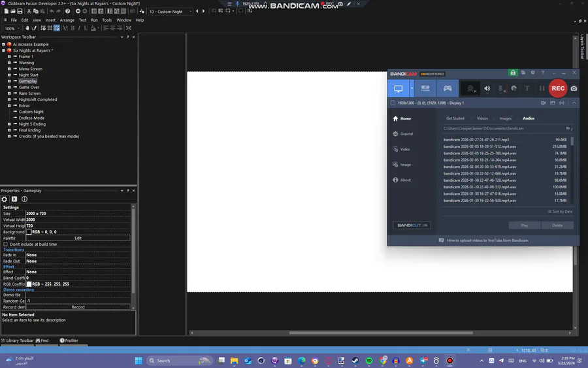Select Bandicam screen recording mode icon
Image resolution: width=588 pixels, height=368 pixels.
399,88
